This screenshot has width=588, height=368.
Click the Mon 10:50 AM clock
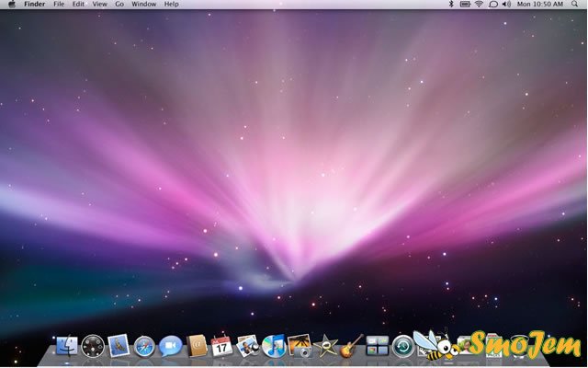click(x=540, y=4)
